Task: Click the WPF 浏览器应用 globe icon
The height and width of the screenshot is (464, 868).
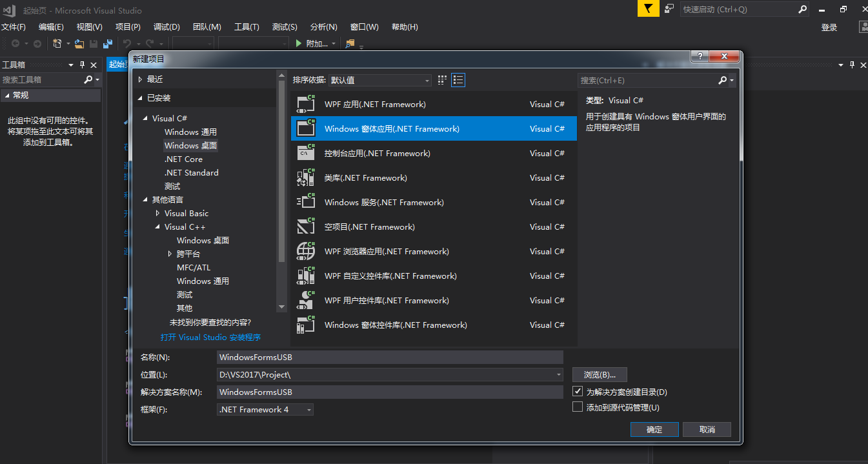Action: tap(306, 251)
